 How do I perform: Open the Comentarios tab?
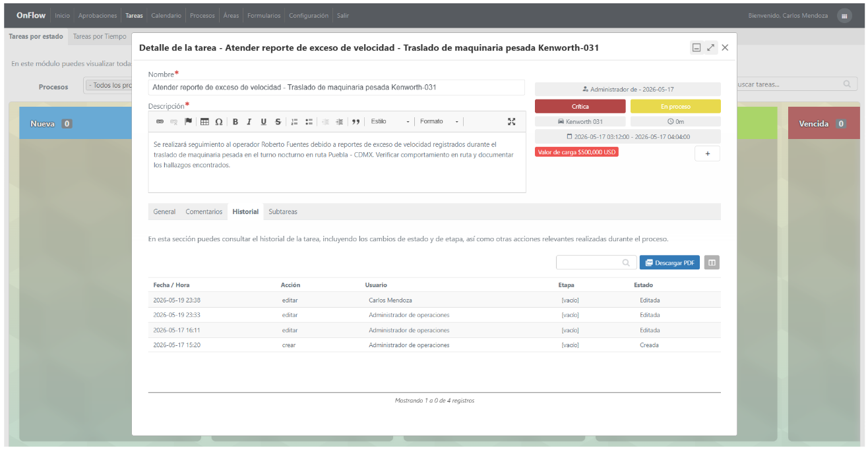(x=204, y=211)
